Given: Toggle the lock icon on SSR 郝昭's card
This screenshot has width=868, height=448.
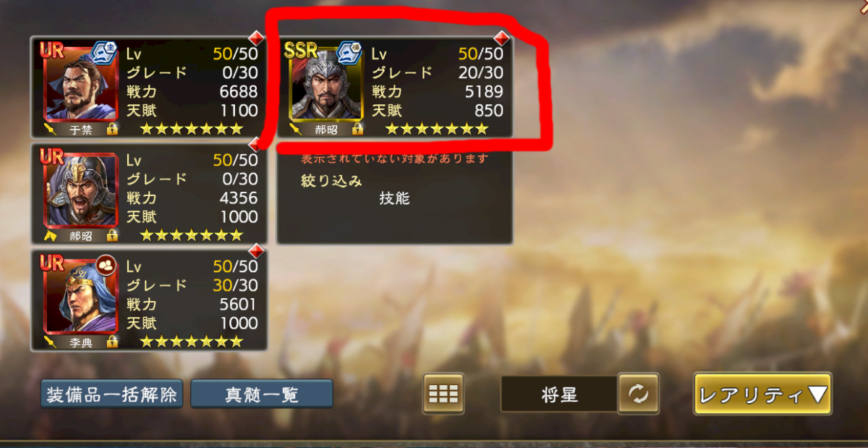Looking at the screenshot, I should click(x=357, y=130).
